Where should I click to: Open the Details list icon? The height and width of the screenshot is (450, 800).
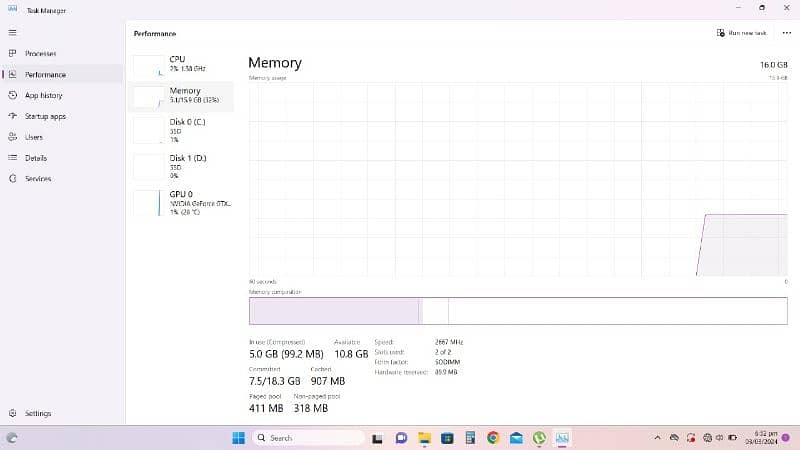[x=12, y=158]
